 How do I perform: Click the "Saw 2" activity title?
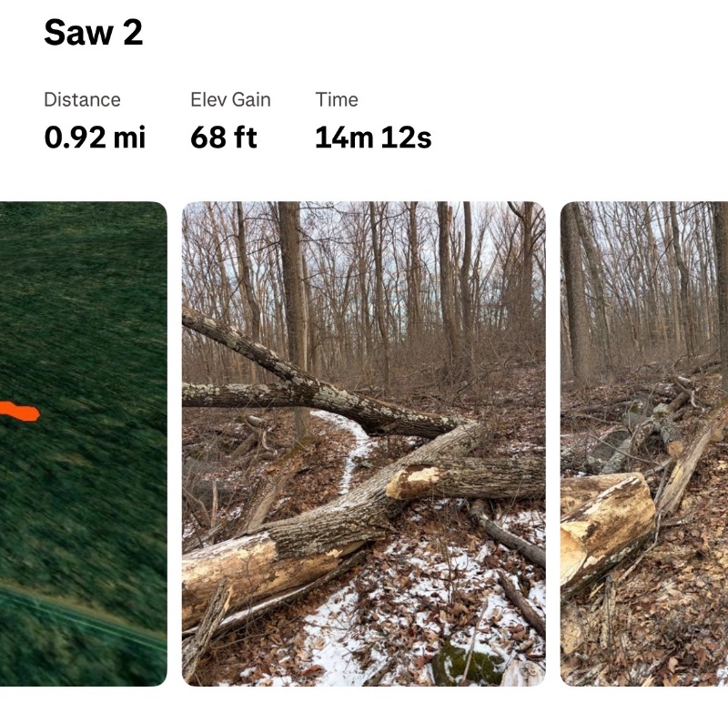click(x=94, y=33)
